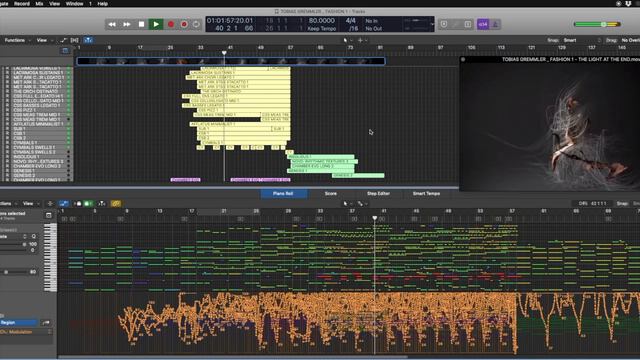Click the round status icon in the menu bar
This screenshot has width=640, height=360.
618,4
